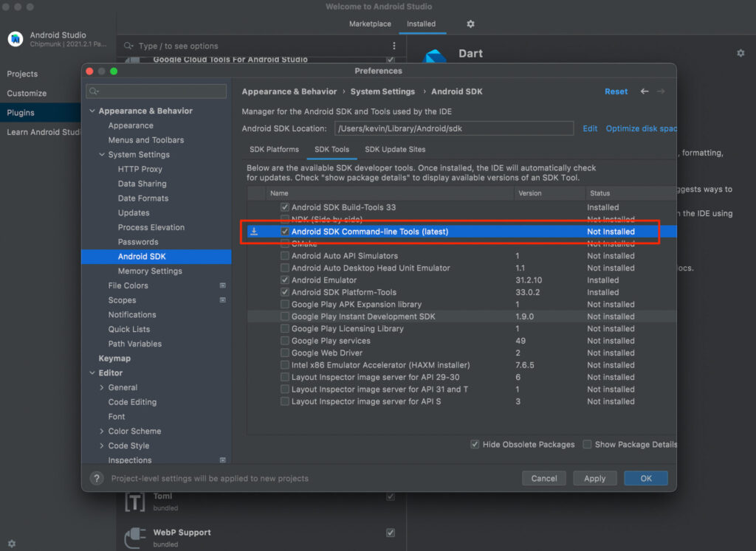Click the back arrow in Preferences header

(x=645, y=91)
